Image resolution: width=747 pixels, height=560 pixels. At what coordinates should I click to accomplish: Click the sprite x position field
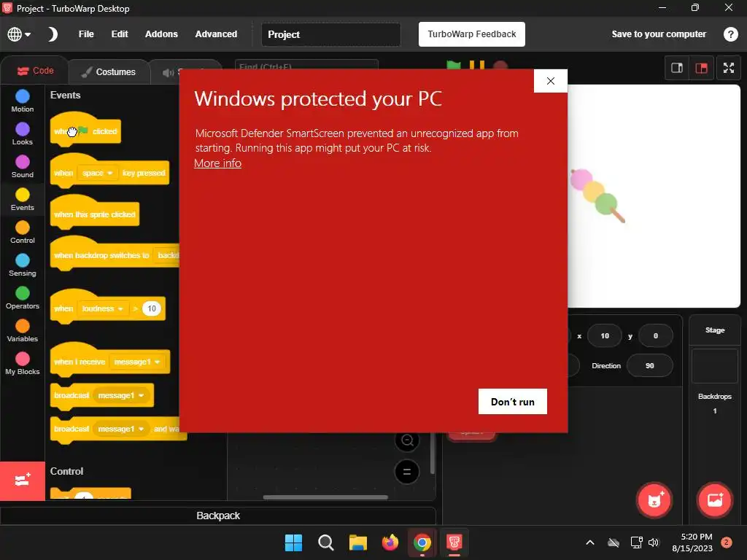click(605, 335)
